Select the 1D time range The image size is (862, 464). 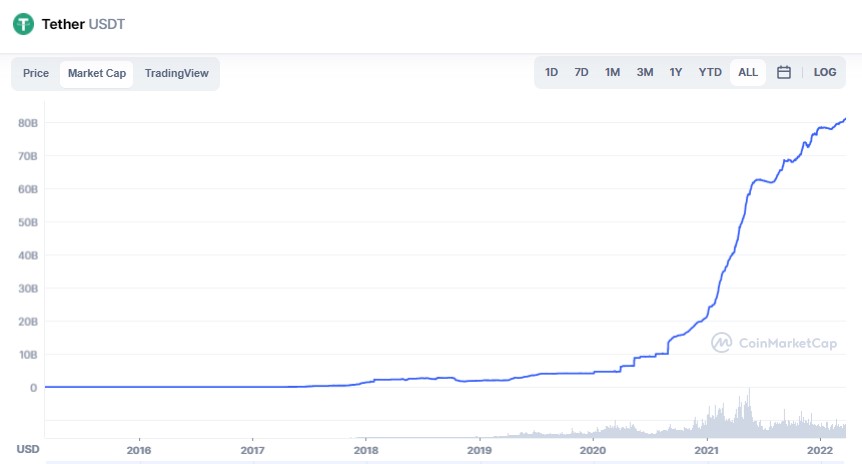click(x=551, y=73)
